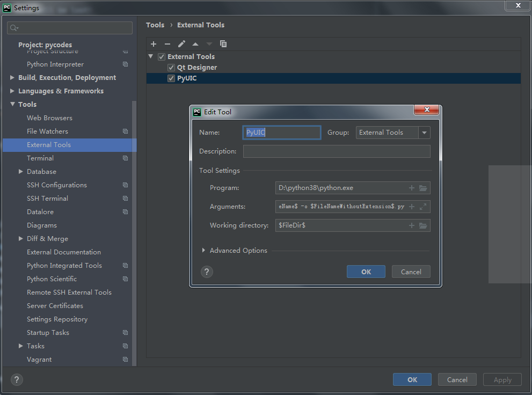Edit tool with the pencil icon
This screenshot has height=395, width=532.
tap(181, 44)
